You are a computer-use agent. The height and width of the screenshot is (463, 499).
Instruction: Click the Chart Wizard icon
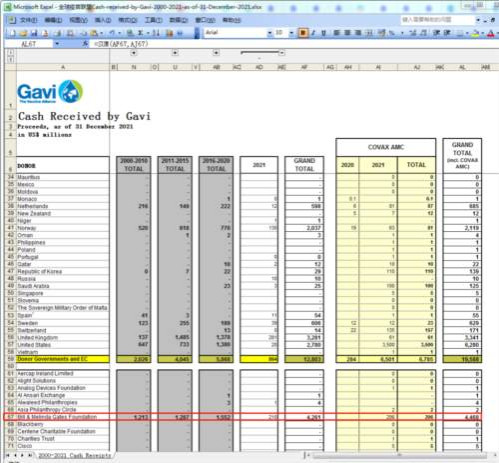pyautogui.click(x=169, y=33)
